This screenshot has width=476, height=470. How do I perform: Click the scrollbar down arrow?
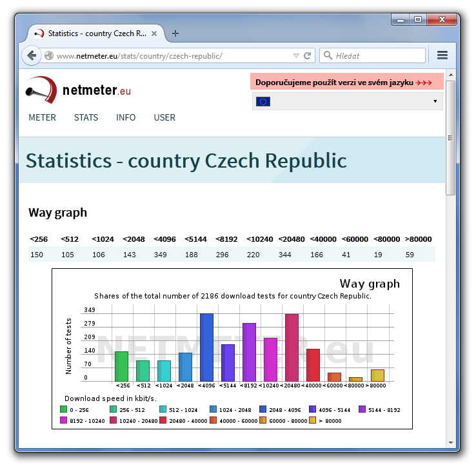(x=451, y=443)
